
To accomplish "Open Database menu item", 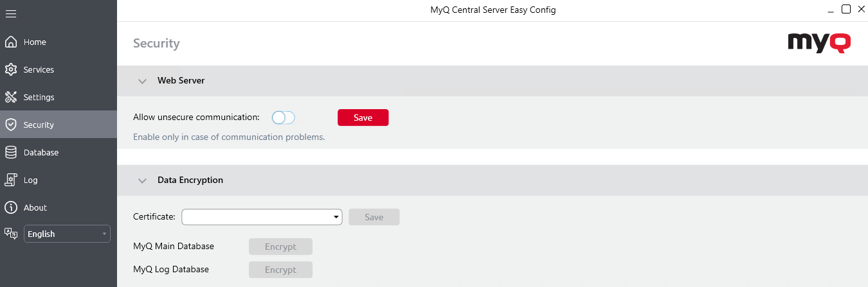I will pos(59,152).
